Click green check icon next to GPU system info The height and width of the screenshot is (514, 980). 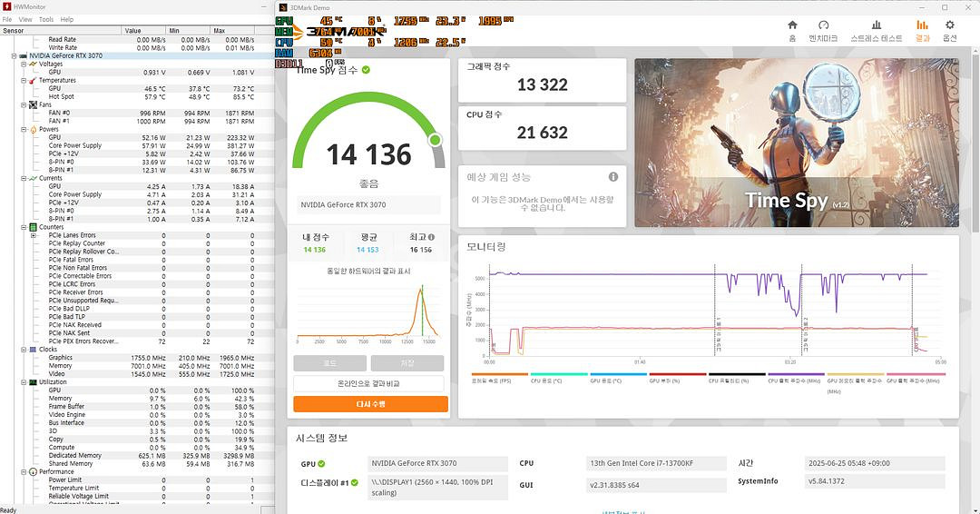pos(321,464)
